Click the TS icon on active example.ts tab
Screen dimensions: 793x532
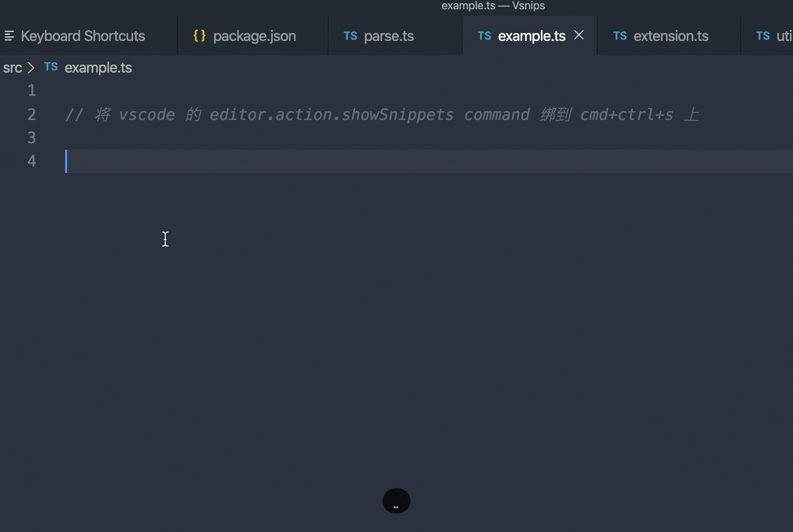[x=484, y=36]
